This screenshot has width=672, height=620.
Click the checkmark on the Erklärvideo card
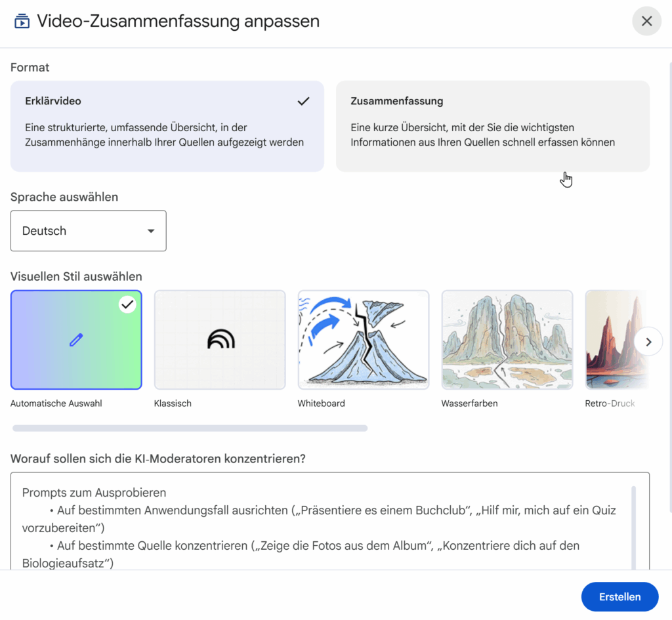pos(303,101)
